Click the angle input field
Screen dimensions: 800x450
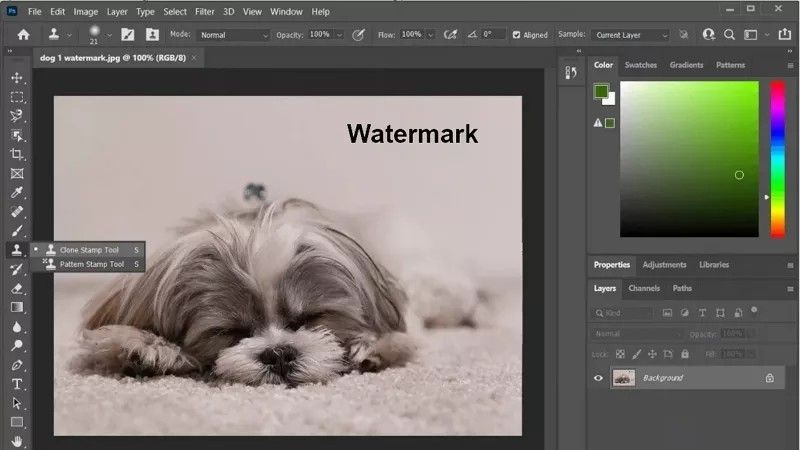[x=492, y=34]
